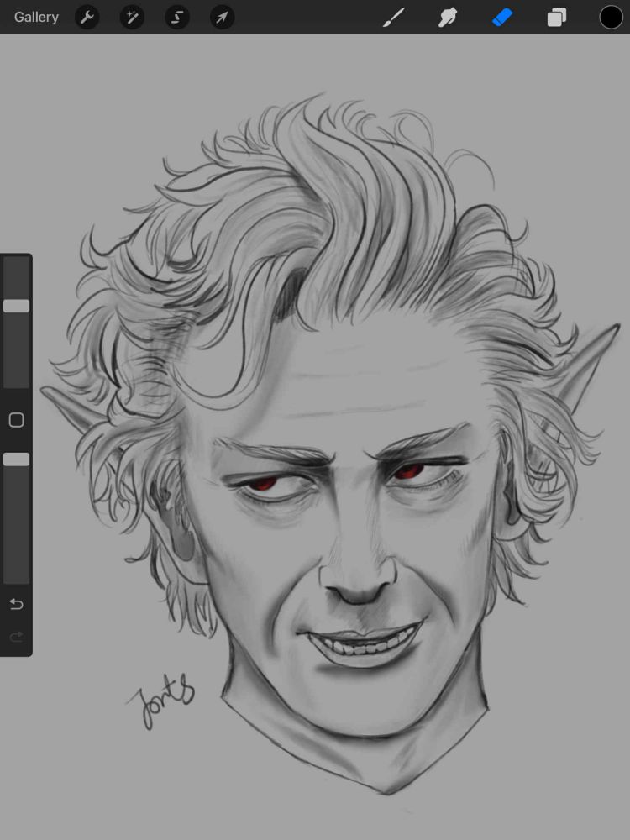
Task: Select the Brush tool
Action: click(394, 18)
